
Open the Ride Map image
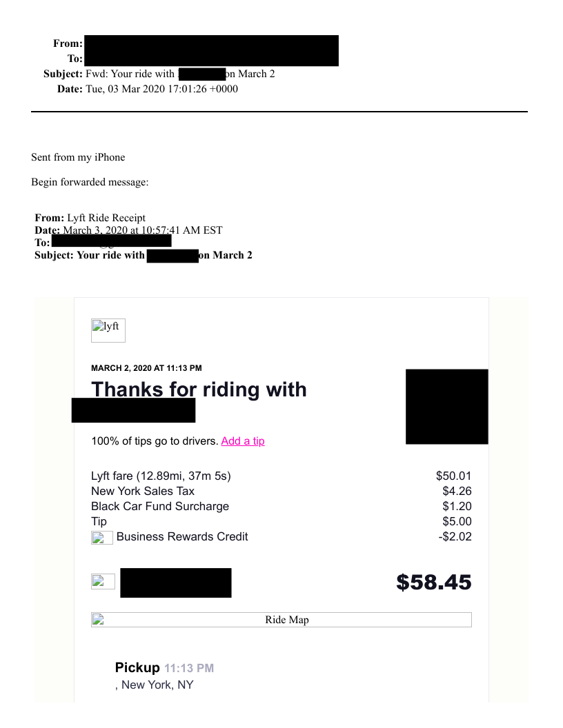[x=281, y=620]
